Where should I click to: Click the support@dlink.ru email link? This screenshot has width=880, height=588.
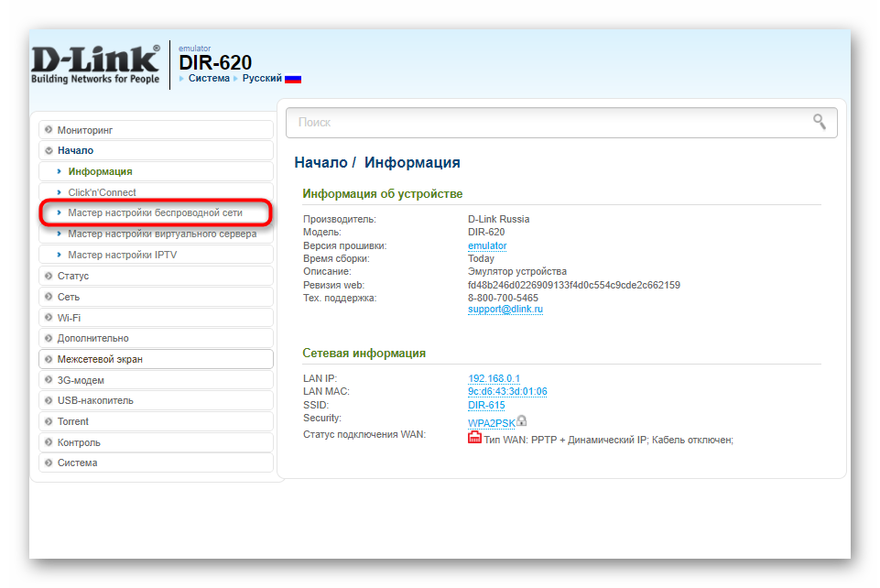[x=505, y=310]
